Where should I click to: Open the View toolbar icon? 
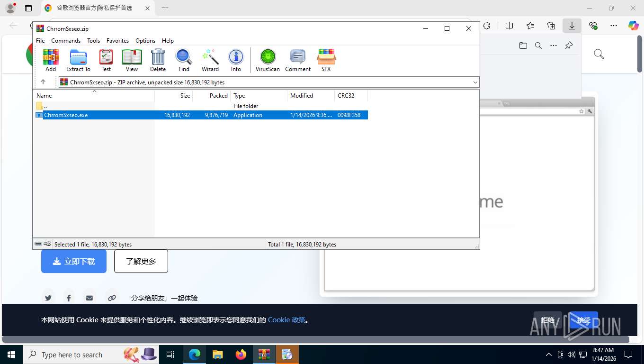point(132,60)
